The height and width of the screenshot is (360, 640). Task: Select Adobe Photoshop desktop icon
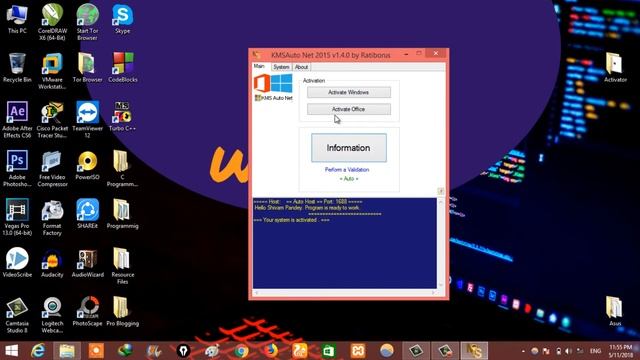[x=17, y=169]
